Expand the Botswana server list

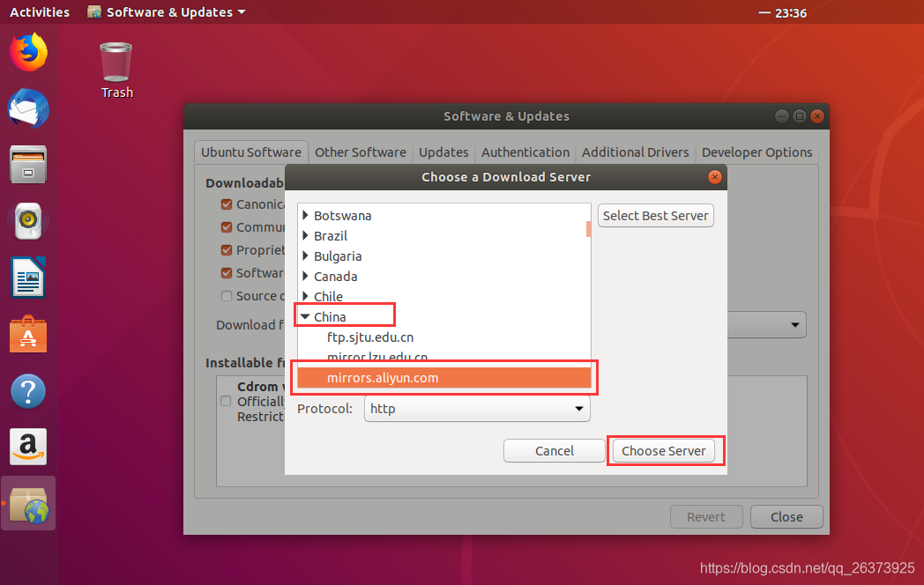click(x=305, y=216)
